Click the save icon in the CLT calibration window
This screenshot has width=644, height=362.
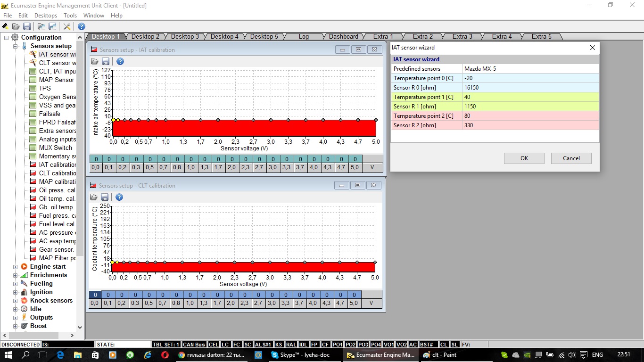pos(105,197)
